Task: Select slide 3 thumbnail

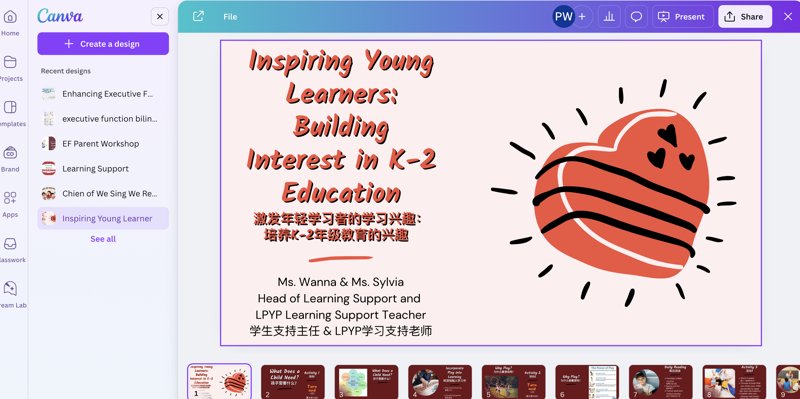Action: [366, 381]
